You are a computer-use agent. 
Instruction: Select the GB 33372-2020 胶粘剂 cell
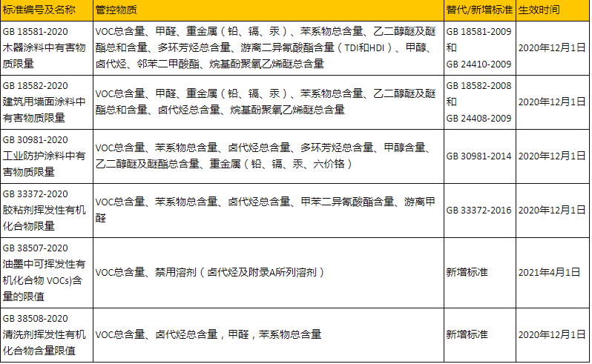point(47,211)
